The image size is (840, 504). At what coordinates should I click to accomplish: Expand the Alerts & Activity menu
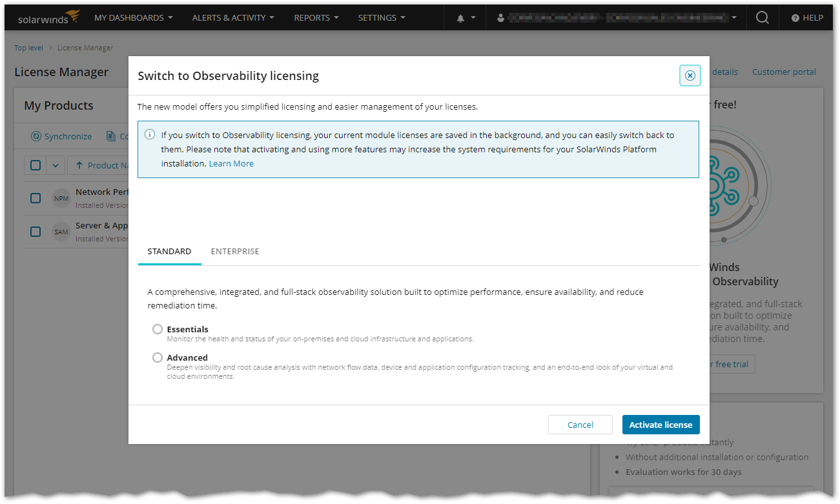click(233, 18)
